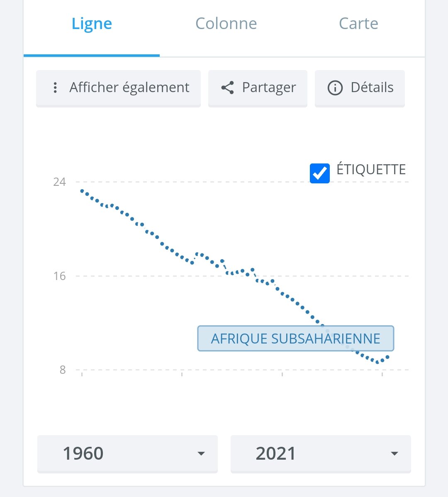This screenshot has height=497, width=448.
Task: Switch to the Colonne tab
Action: [226, 24]
